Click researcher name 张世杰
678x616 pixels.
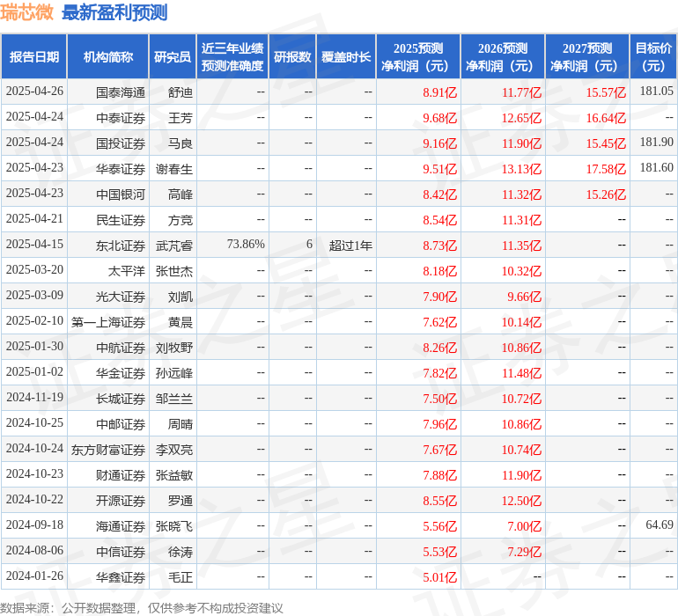tap(174, 271)
